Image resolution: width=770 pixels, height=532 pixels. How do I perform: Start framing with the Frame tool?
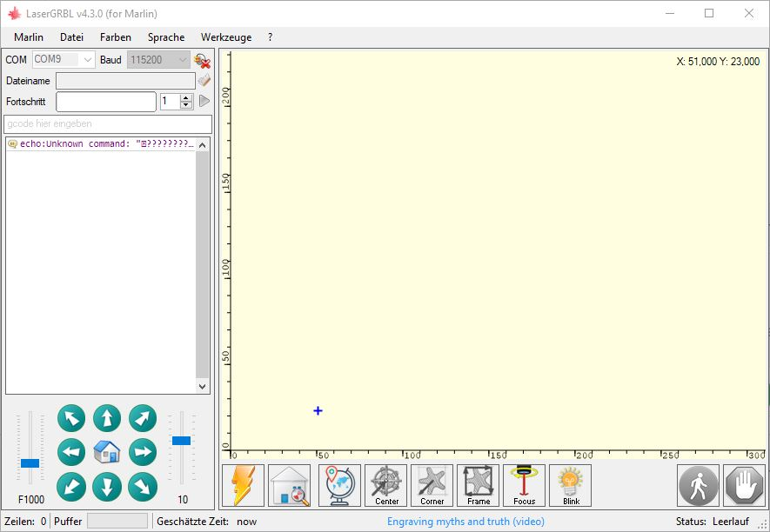click(478, 485)
